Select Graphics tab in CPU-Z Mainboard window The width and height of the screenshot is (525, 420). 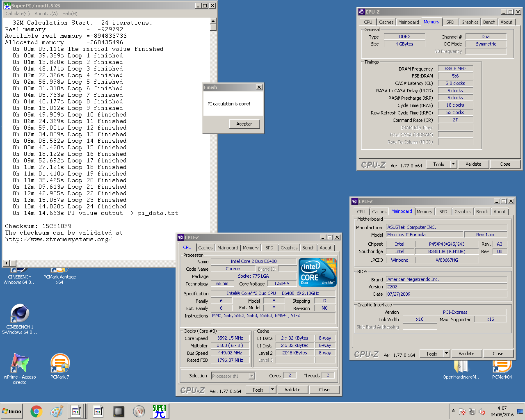tap(463, 212)
